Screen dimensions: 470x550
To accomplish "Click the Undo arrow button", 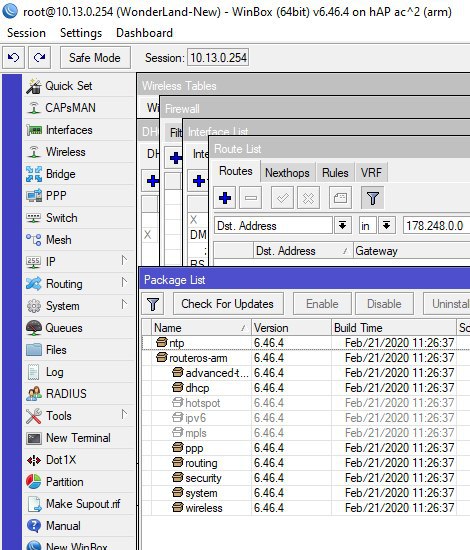I will [x=14, y=58].
